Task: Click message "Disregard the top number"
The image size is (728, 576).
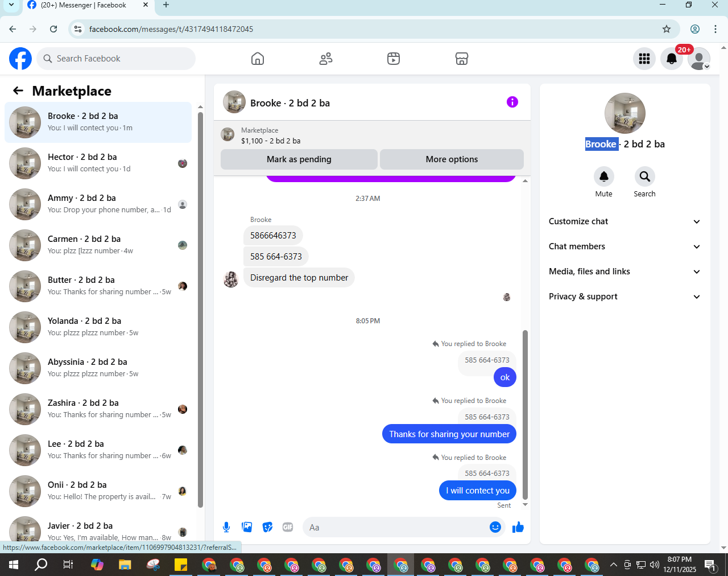Action: pos(299,278)
